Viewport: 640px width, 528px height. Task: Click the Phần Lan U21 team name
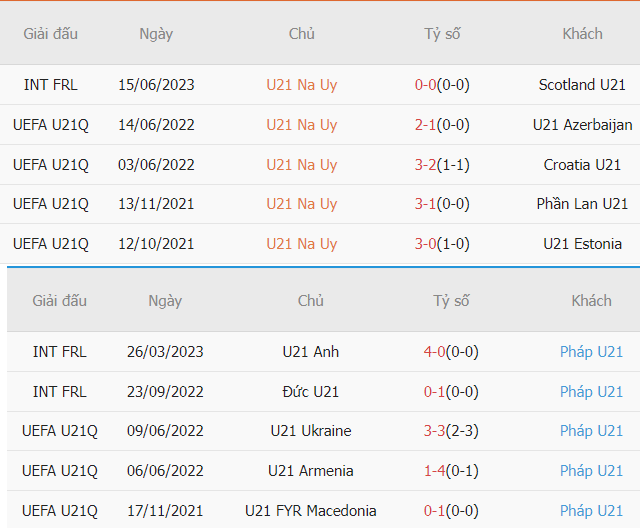[x=582, y=204]
